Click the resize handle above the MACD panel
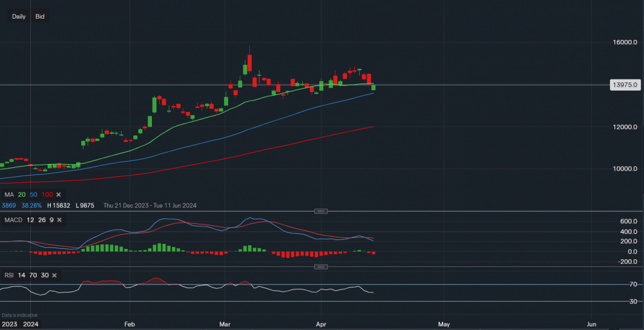The width and height of the screenshot is (644, 330). click(x=321, y=211)
